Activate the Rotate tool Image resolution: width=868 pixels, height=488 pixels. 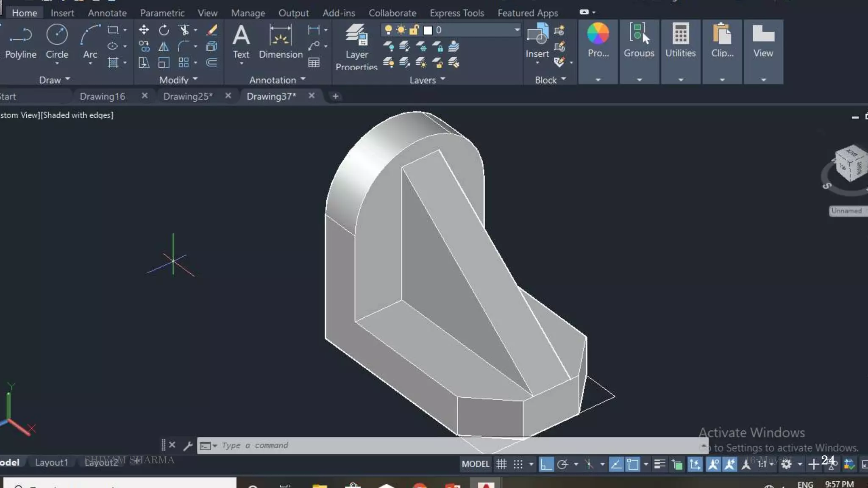(x=164, y=30)
